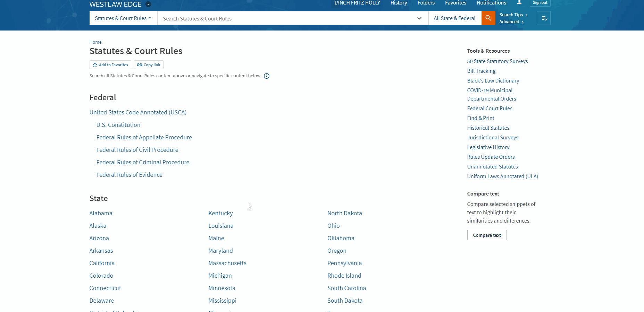Open United States Code Annotated (USCA)
Screen dimensions: 644x312
(138, 112)
